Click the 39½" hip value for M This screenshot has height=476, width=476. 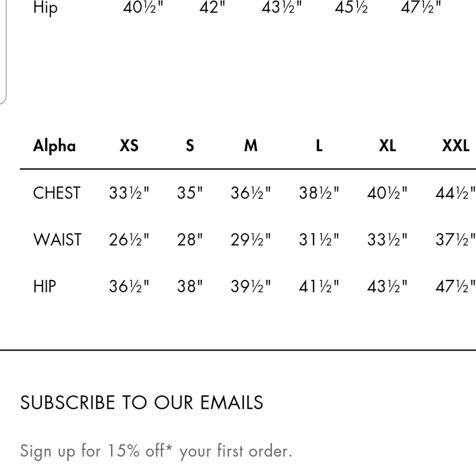[x=251, y=286]
